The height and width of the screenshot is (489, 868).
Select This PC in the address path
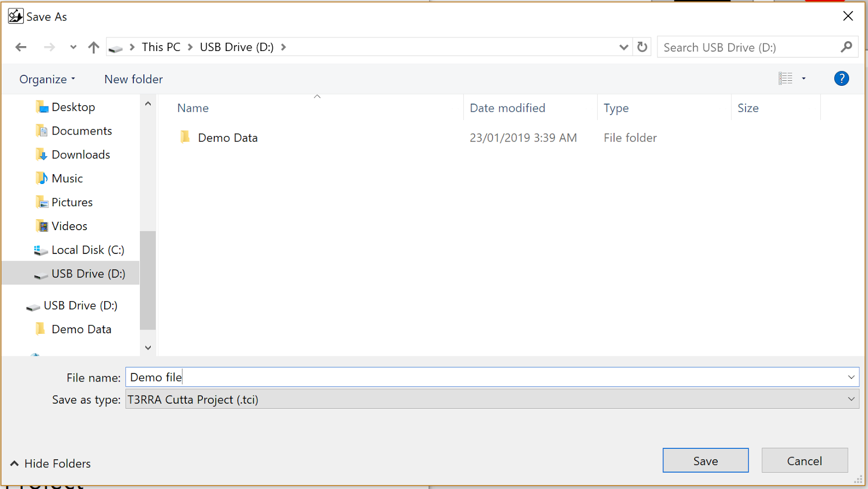click(161, 47)
